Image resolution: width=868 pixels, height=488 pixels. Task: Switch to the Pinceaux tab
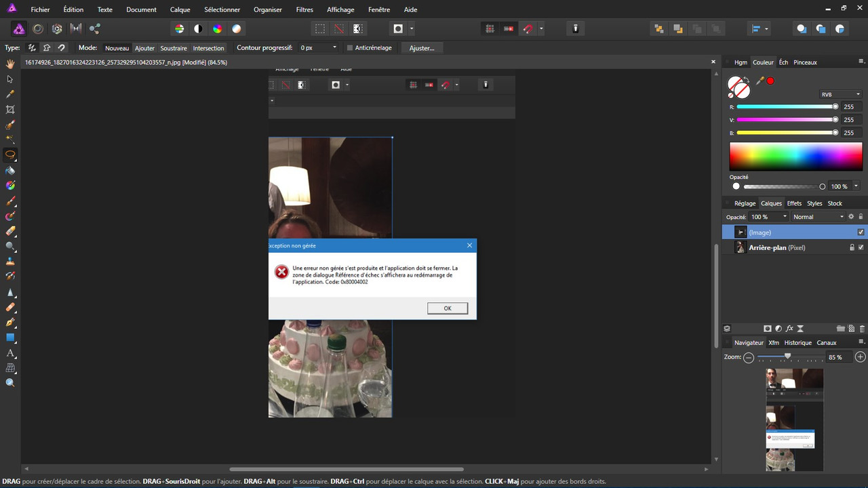(x=805, y=62)
